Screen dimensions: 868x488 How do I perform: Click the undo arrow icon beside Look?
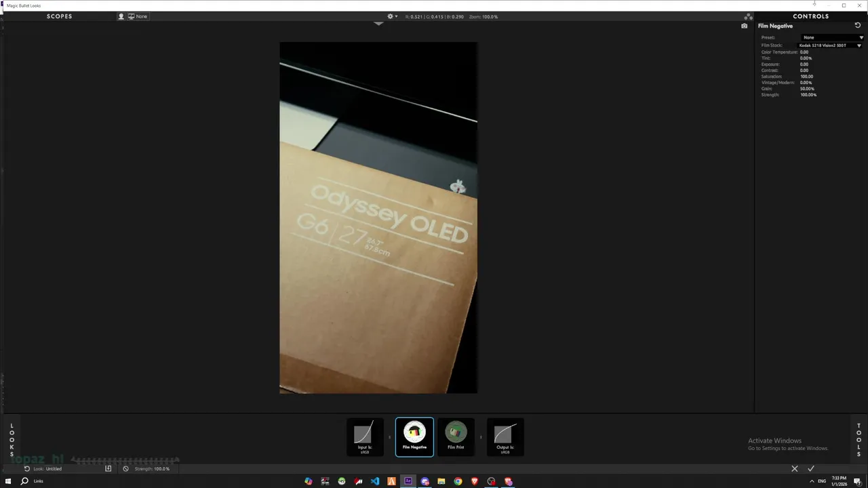[x=27, y=468]
